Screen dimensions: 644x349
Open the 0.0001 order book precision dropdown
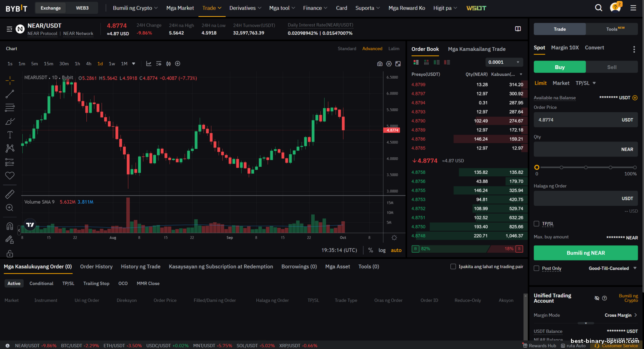tap(504, 62)
